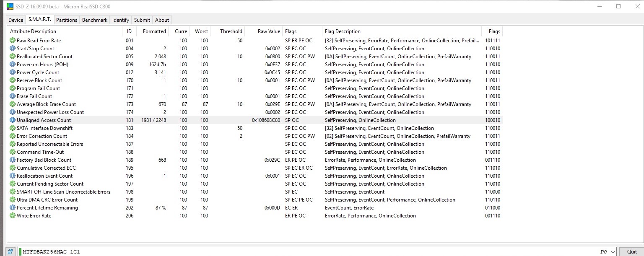Switch to the Partitions tab
The image size is (644, 256).
[67, 20]
